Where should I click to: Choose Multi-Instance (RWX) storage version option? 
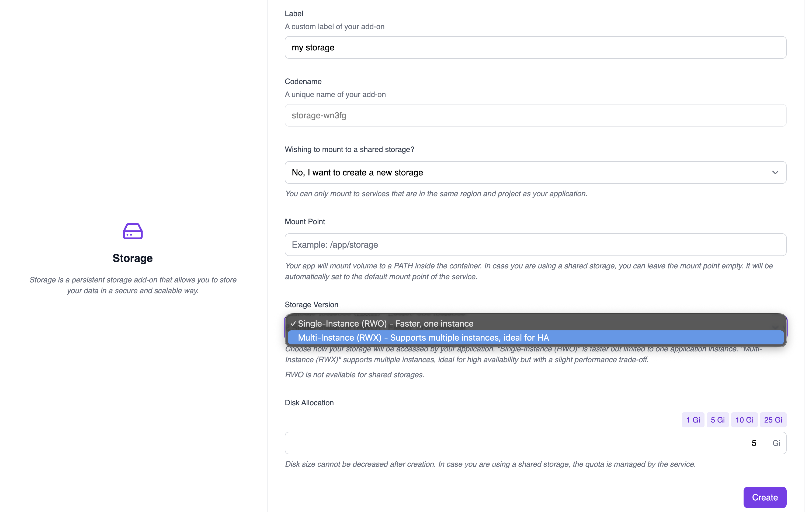pos(423,338)
